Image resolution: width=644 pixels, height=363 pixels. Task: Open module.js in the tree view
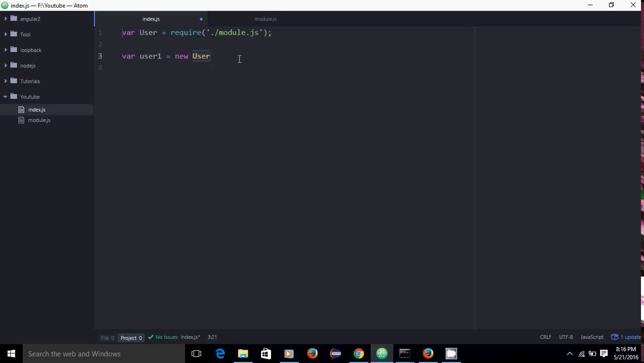click(39, 120)
